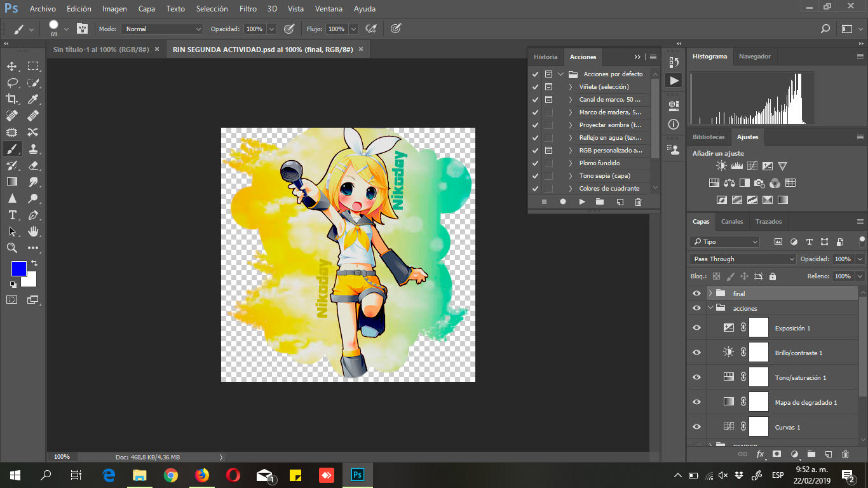Select the Gradient tool
This screenshot has width=868, height=488.
click(x=12, y=182)
